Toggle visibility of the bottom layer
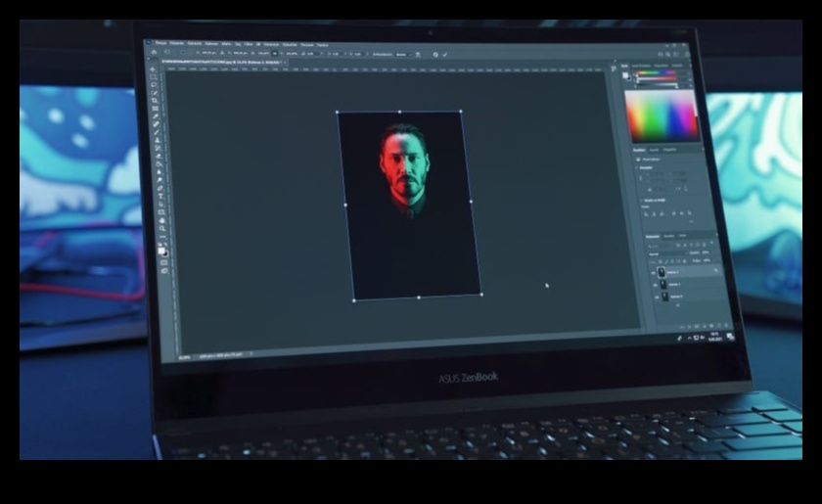The height and width of the screenshot is (504, 822). (659, 297)
